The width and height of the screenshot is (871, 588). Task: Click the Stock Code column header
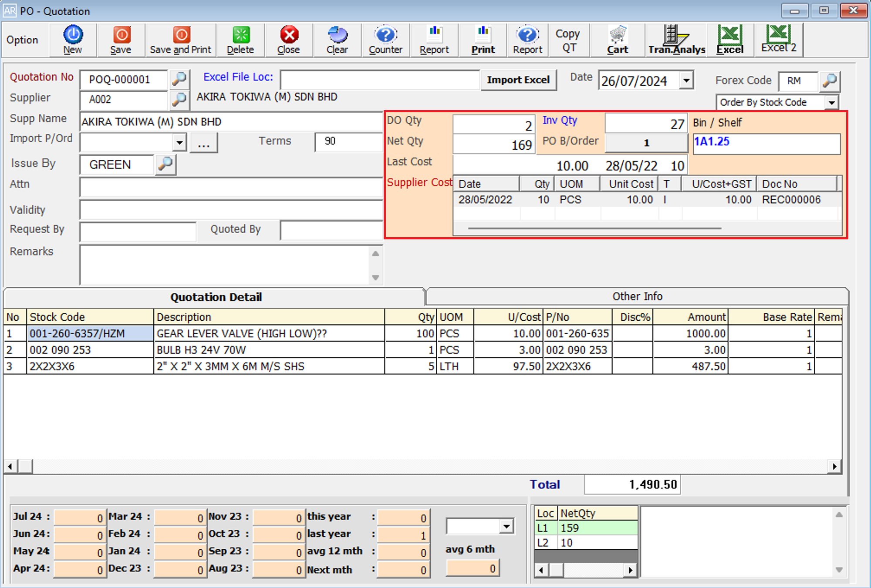pyautogui.click(x=90, y=317)
